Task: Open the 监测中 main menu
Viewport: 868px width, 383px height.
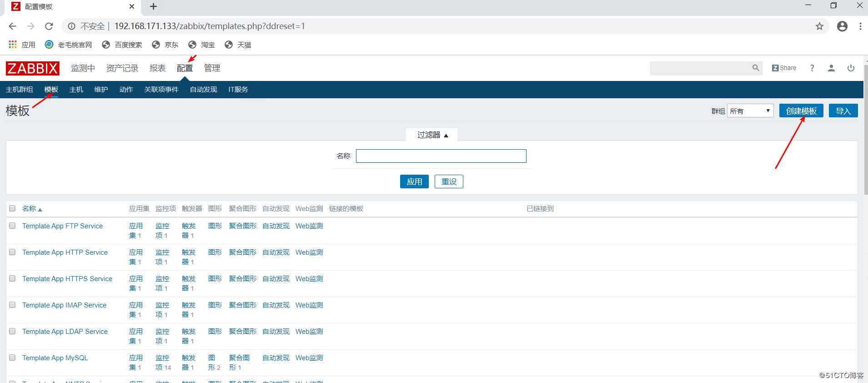Action: click(x=83, y=68)
